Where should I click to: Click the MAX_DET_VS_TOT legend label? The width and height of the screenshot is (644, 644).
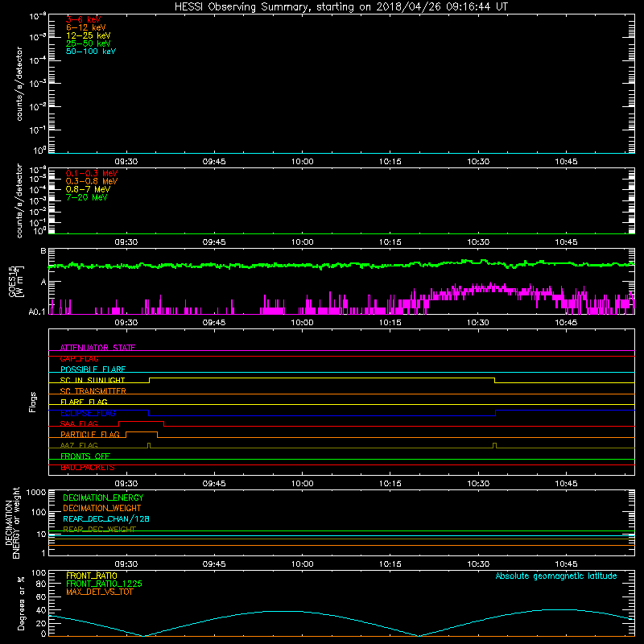99,592
